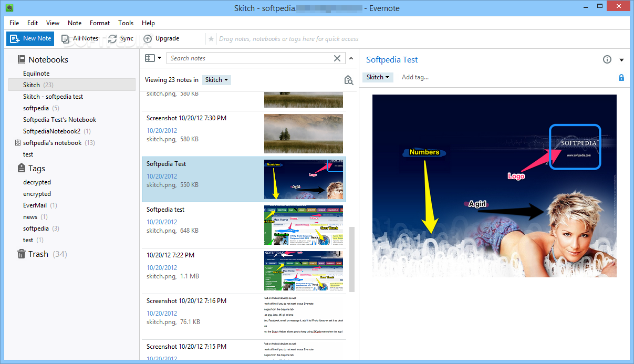The image size is (634, 364).
Task: Click the note list vertical scrollbar
Action: [352, 259]
